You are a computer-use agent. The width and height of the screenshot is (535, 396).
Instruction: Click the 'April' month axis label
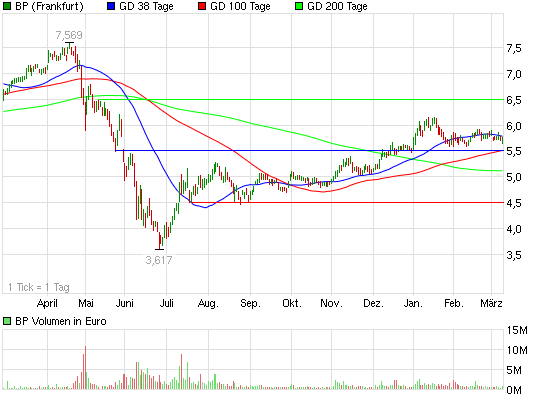[x=47, y=303]
